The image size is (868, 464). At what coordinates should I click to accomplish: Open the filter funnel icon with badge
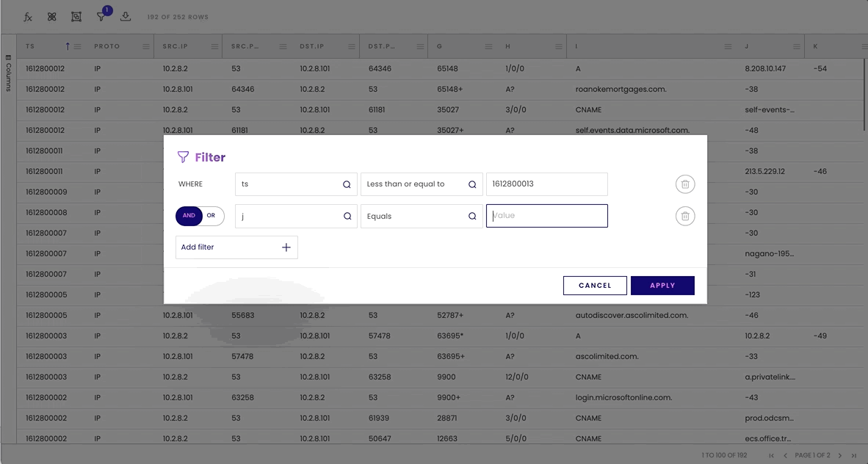click(101, 17)
